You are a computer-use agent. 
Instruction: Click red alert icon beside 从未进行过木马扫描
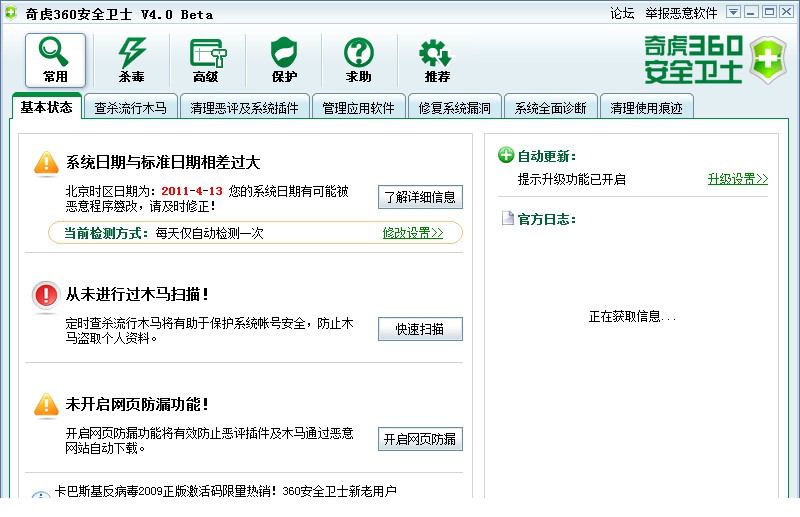(x=46, y=296)
